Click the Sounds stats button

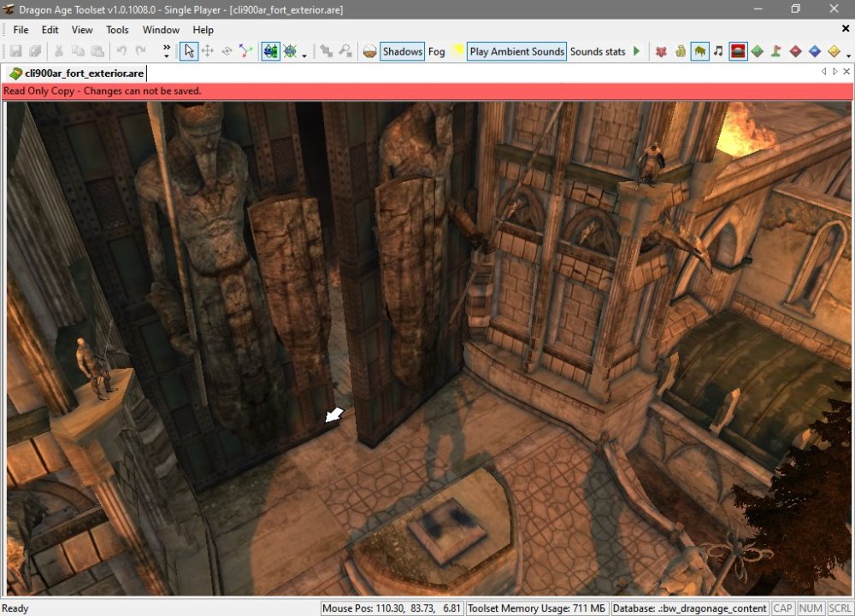[x=598, y=51]
